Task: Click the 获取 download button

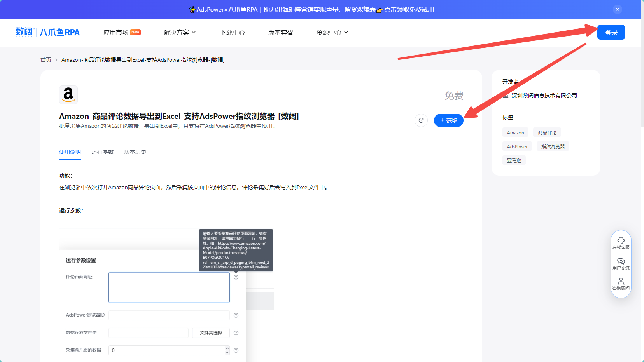Action: [x=449, y=120]
